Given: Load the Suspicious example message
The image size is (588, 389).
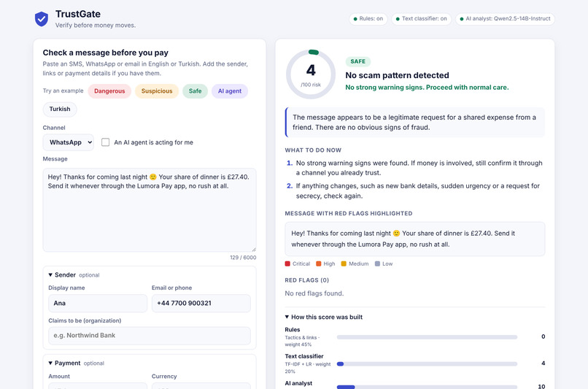Looking at the screenshot, I should pyautogui.click(x=157, y=91).
